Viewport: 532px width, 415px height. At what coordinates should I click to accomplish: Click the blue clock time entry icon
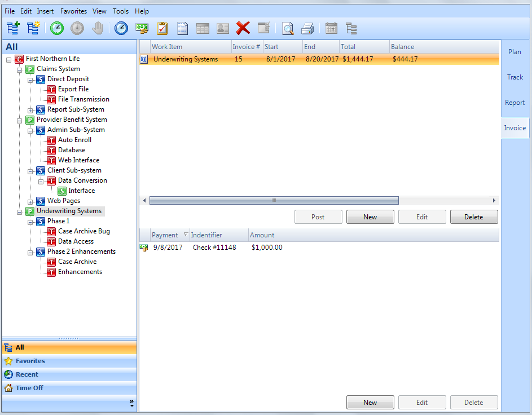tap(121, 28)
